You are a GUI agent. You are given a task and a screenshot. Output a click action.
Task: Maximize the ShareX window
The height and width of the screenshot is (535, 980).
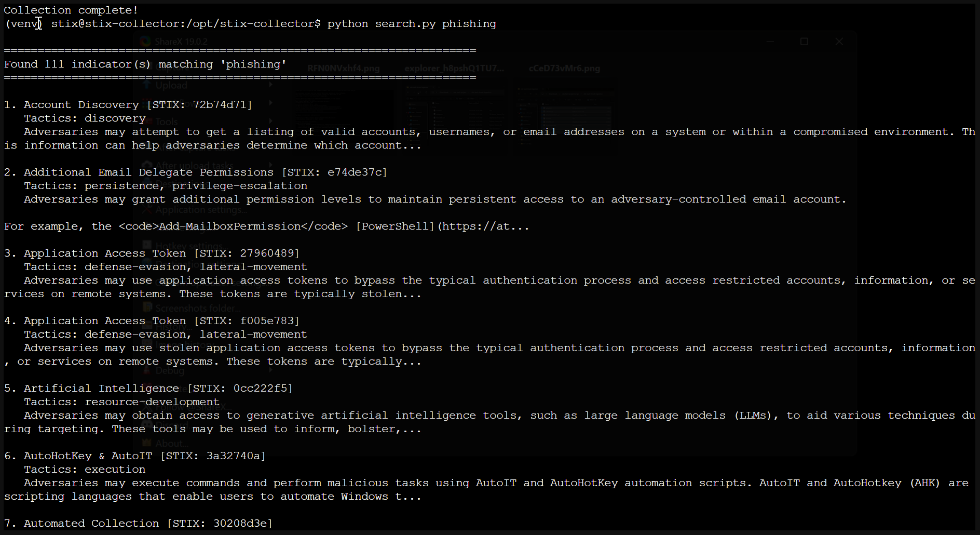[x=804, y=42]
